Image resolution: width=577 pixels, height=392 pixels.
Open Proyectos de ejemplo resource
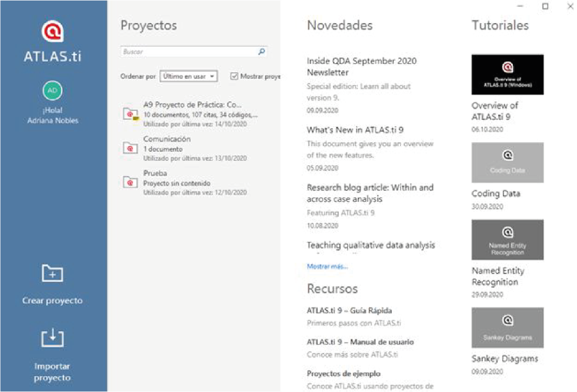click(x=344, y=373)
